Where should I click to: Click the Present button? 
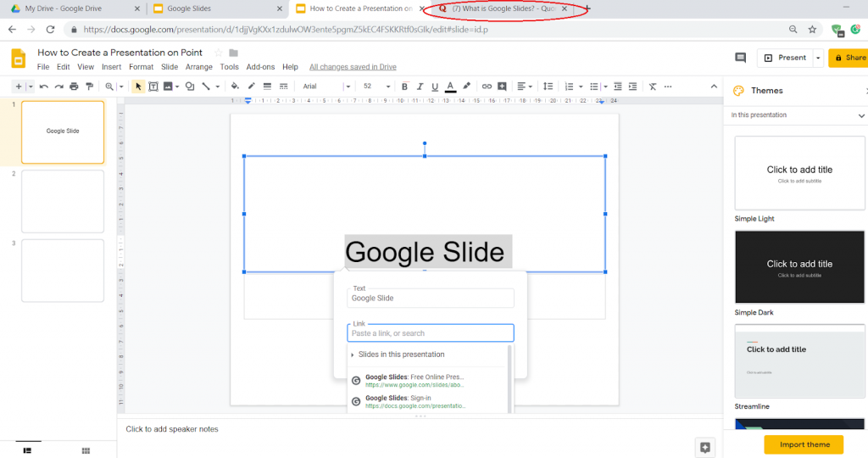click(x=785, y=58)
